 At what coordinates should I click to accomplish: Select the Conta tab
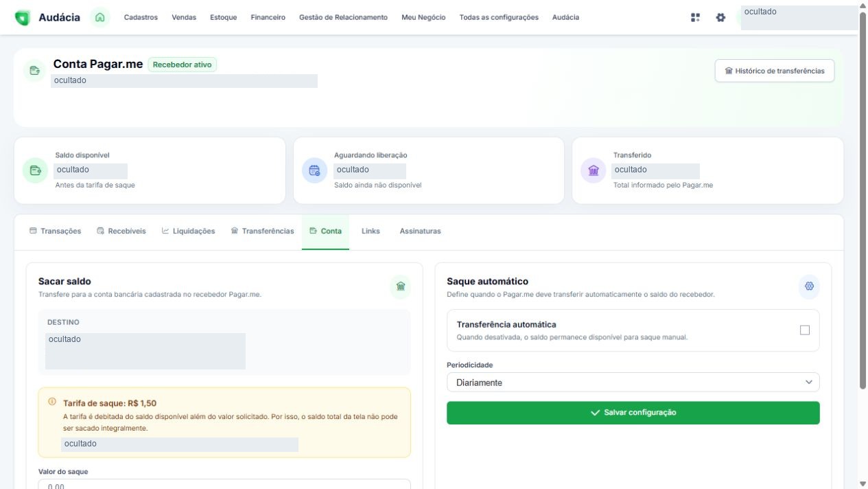[325, 231]
